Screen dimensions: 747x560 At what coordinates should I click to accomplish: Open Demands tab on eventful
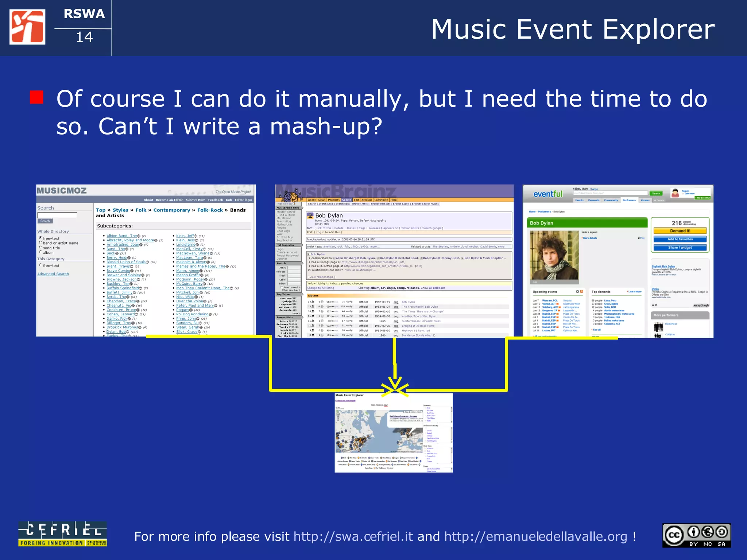click(594, 200)
